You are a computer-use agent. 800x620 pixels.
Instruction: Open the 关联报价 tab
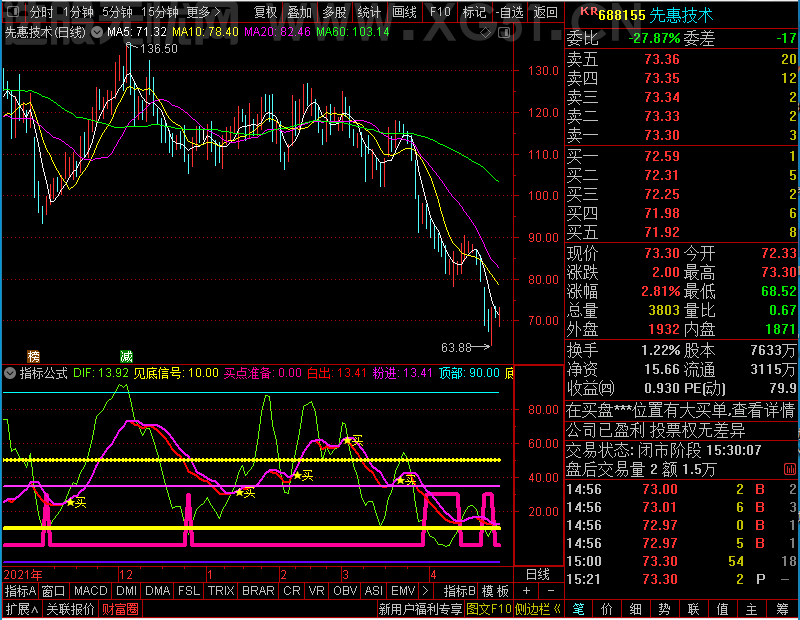pos(70,609)
